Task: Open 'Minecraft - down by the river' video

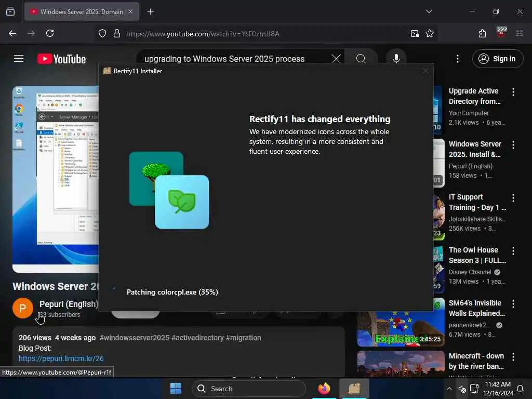Action: [x=476, y=361]
